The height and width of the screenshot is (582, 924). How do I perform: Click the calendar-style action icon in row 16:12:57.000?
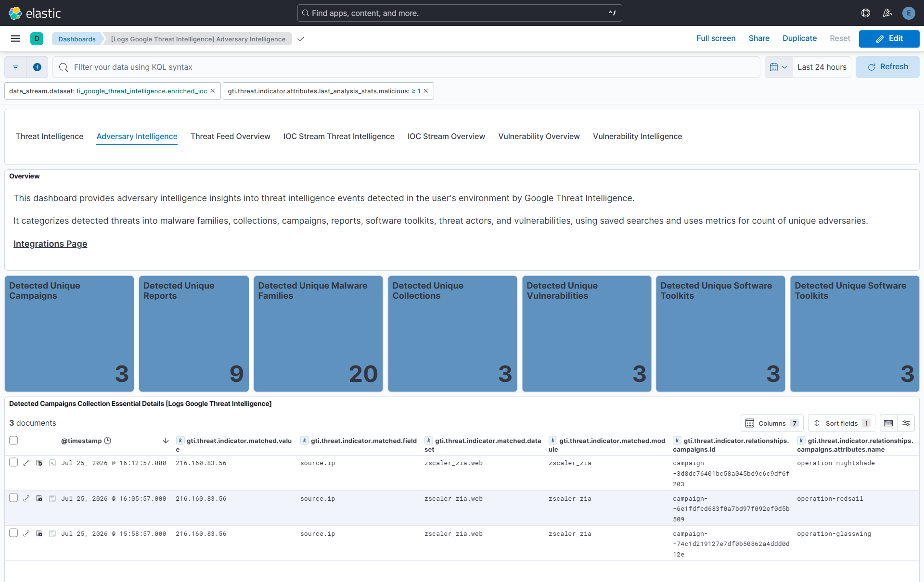39,463
